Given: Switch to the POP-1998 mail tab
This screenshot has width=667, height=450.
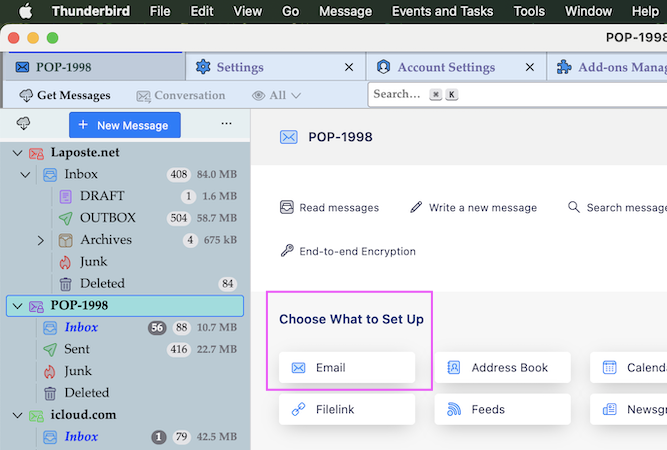Looking at the screenshot, I should [95, 67].
